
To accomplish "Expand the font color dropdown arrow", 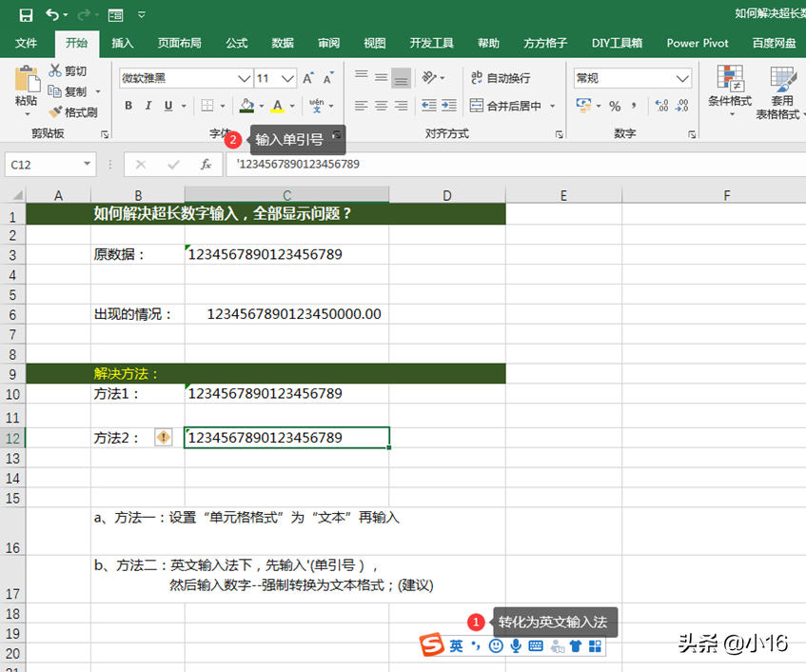I will pos(292,107).
